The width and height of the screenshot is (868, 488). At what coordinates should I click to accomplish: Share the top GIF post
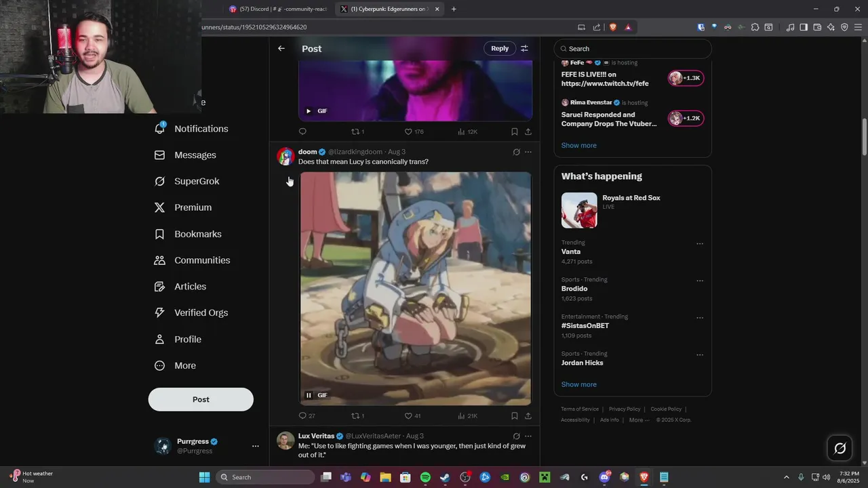point(528,131)
